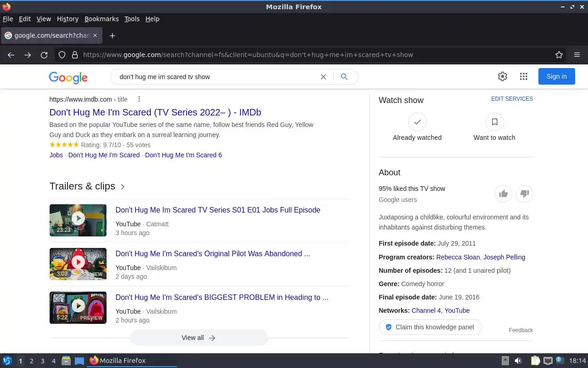Open Original Pilot Was Abandoned video link
This screenshot has height=368, width=588.
pyautogui.click(x=213, y=253)
